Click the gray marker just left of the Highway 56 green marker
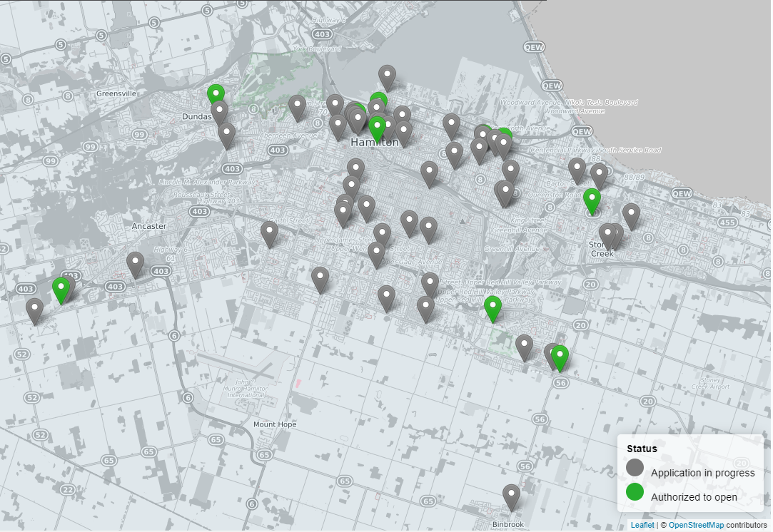The width and height of the screenshot is (773, 532). [x=551, y=354]
